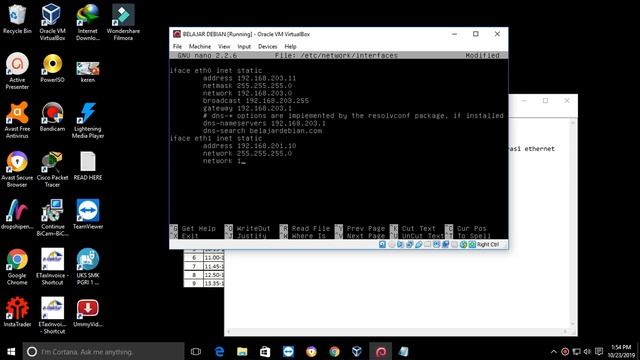Click the Right Ctrl host key label
This screenshot has width=640, height=360.
[488, 244]
